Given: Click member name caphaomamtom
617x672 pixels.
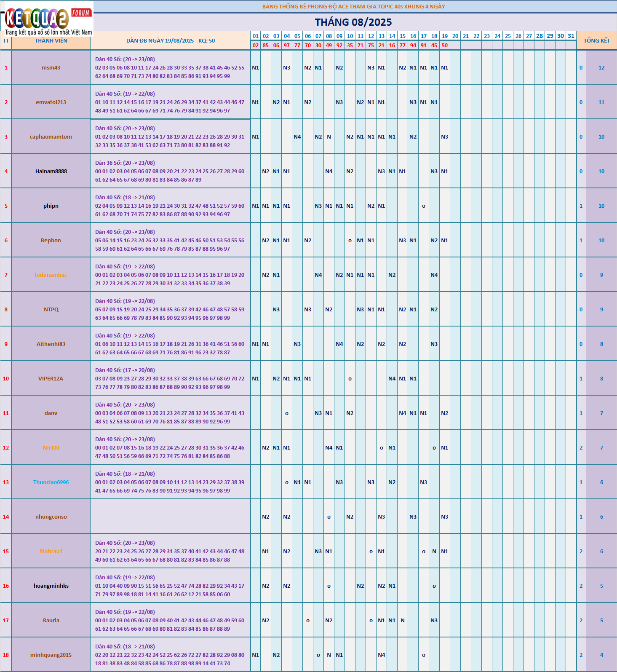Looking at the screenshot, I should click(x=51, y=137).
